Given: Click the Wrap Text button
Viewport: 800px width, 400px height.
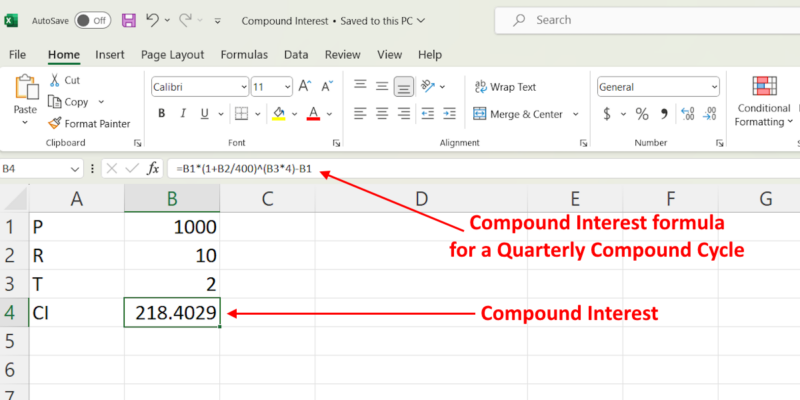Looking at the screenshot, I should (505, 87).
